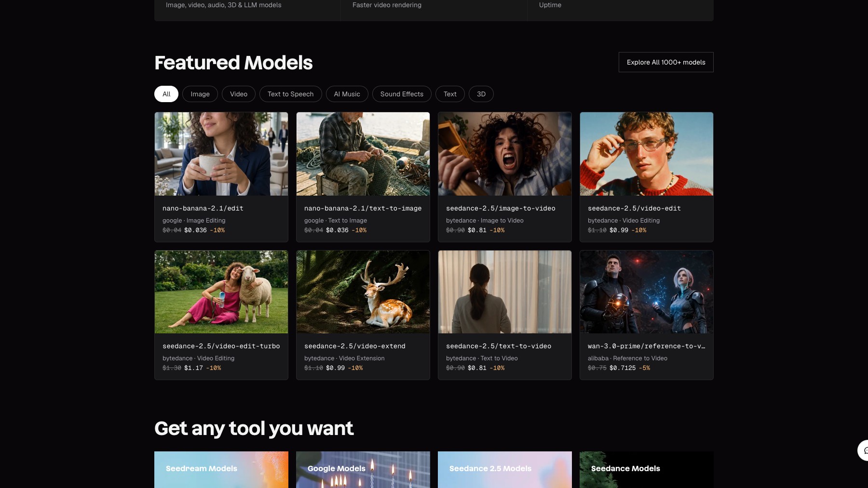Select the All filter tab

click(166, 94)
